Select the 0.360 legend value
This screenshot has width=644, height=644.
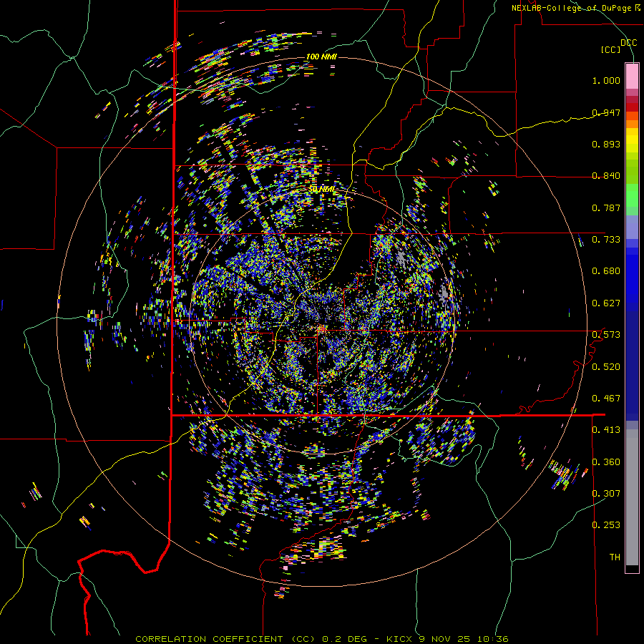[606, 462]
